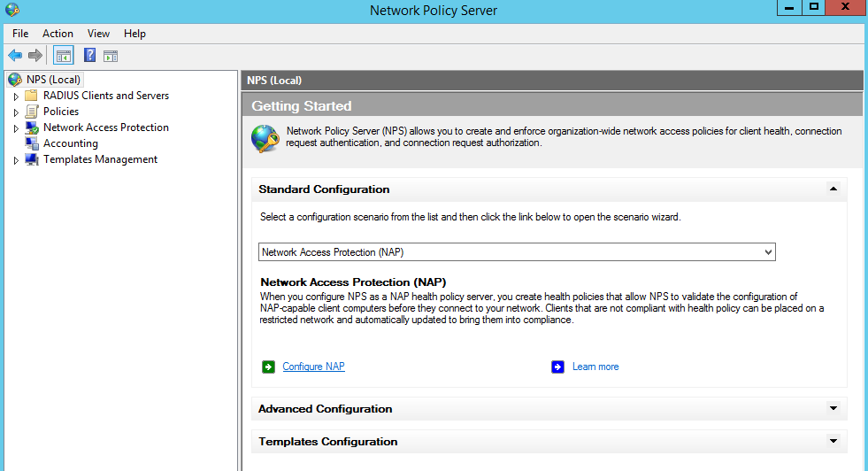Click the Templates Management node icon
868x471 pixels.
[x=32, y=159]
